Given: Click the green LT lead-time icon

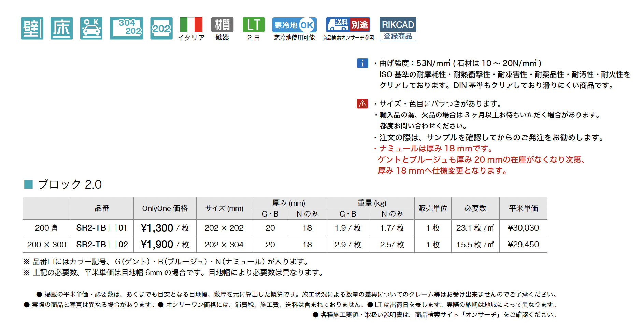Looking at the screenshot, I should [254, 25].
